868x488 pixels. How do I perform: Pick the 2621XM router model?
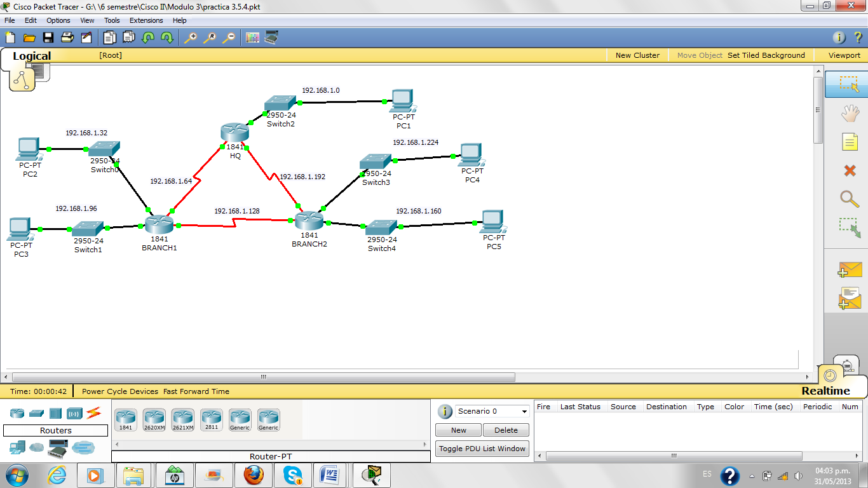click(x=183, y=420)
